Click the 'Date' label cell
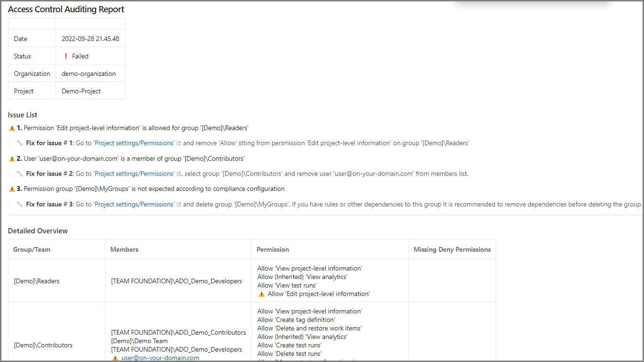 click(x=32, y=39)
